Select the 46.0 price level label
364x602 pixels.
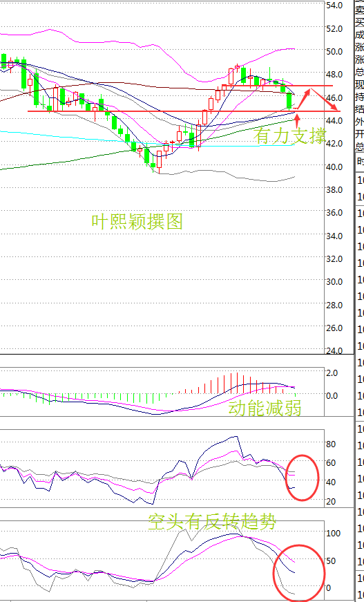pos(334,97)
